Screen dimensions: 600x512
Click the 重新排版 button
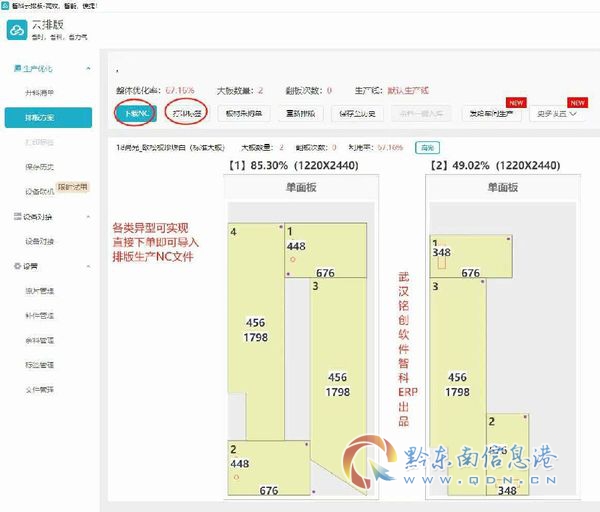click(301, 113)
